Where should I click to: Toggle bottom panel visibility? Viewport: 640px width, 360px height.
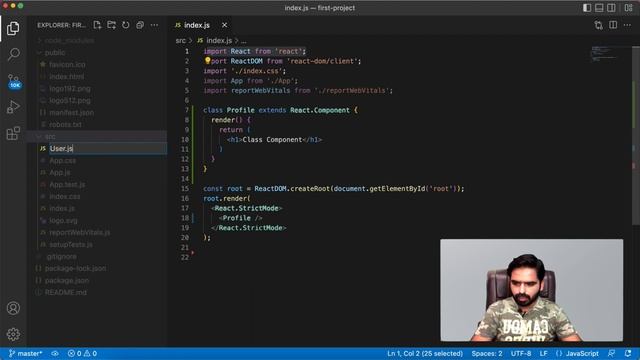click(599, 8)
